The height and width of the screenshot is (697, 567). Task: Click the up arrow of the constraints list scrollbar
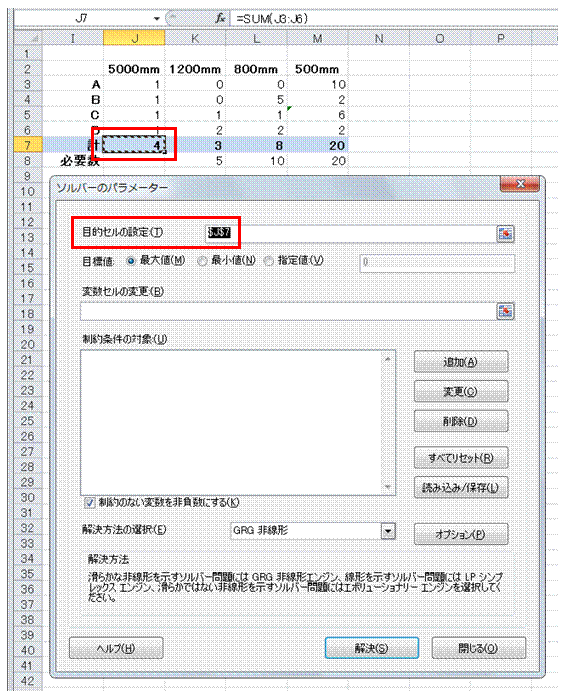(387, 359)
